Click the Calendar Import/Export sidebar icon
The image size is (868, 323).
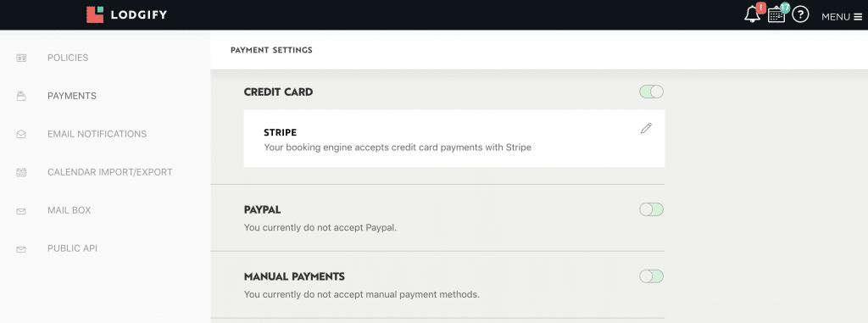click(x=21, y=172)
